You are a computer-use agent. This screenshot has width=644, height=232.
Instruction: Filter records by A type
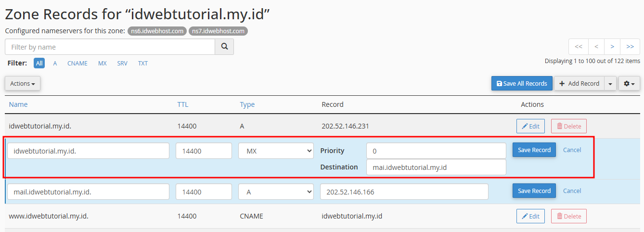click(x=55, y=63)
